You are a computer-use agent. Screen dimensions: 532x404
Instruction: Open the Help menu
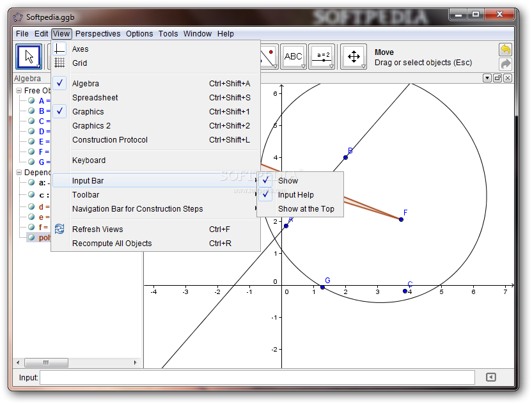pyautogui.click(x=226, y=34)
